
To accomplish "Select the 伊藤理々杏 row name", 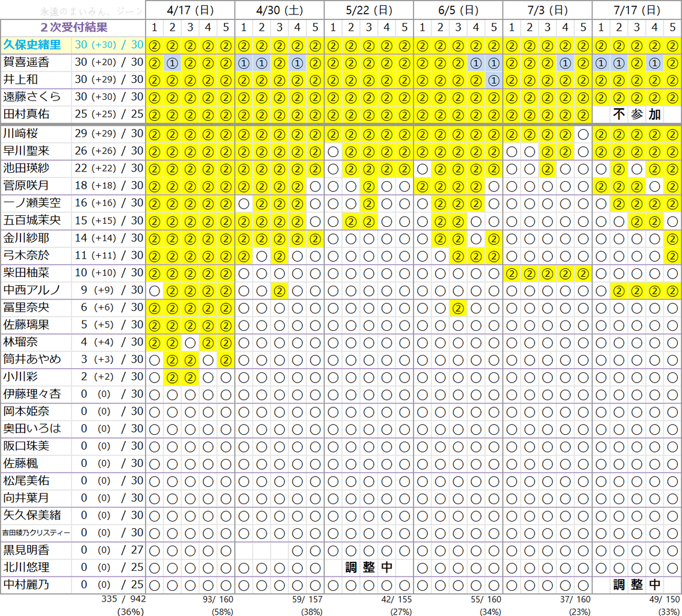I will tap(32, 394).
